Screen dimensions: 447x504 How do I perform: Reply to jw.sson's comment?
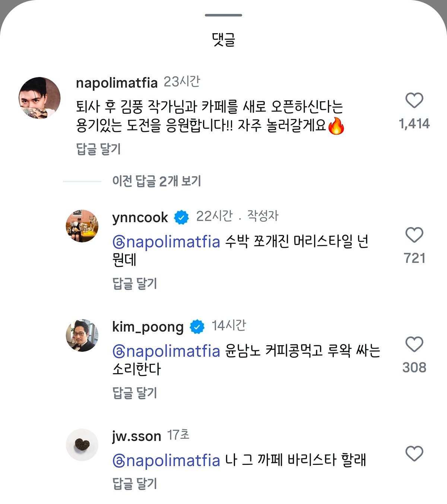[134, 484]
